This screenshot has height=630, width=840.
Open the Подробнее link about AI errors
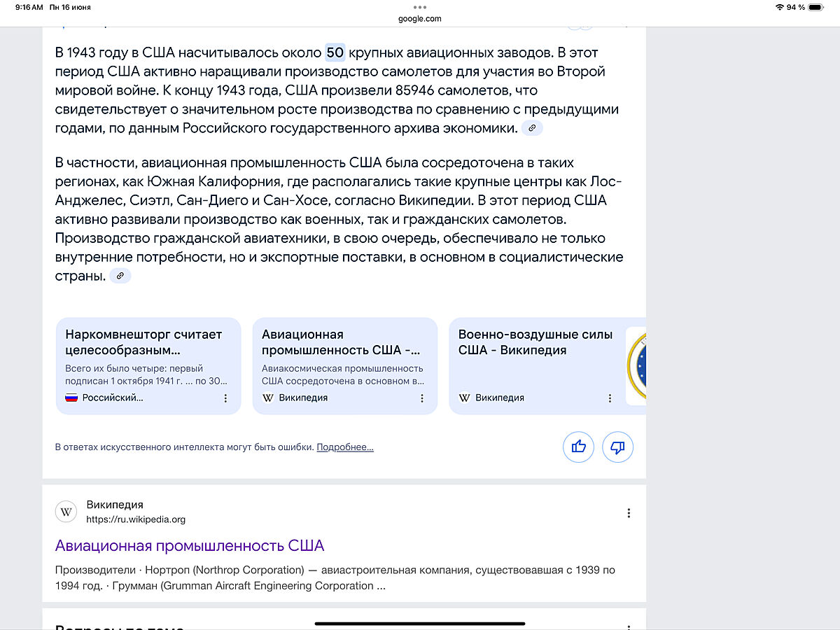coord(345,447)
